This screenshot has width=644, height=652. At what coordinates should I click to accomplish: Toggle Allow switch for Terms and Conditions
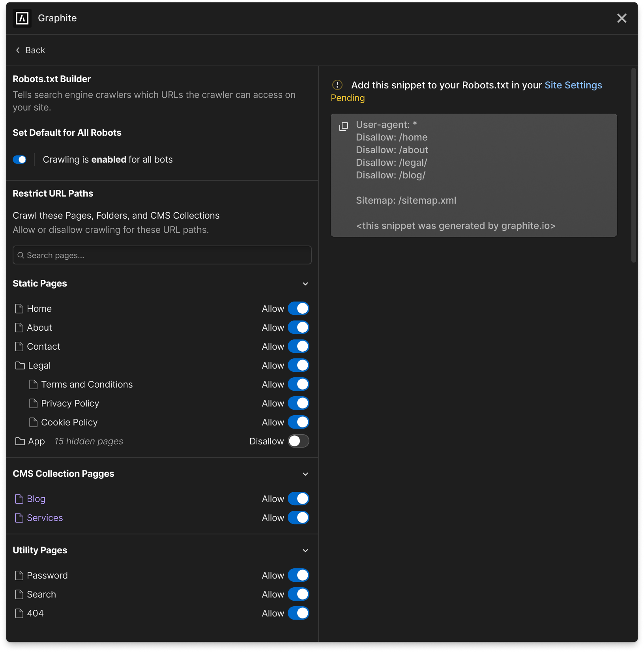click(298, 384)
